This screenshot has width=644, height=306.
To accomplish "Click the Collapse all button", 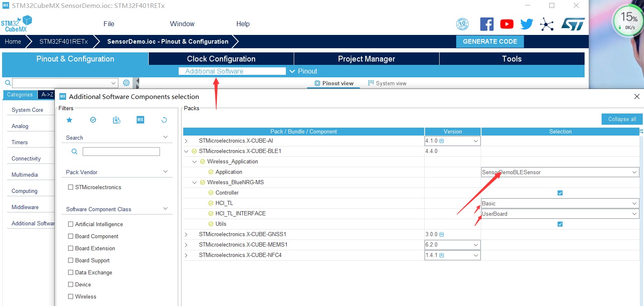I will (x=622, y=119).
